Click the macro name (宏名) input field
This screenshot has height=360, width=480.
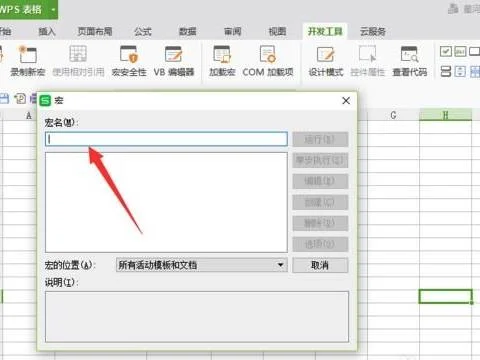tap(166, 139)
